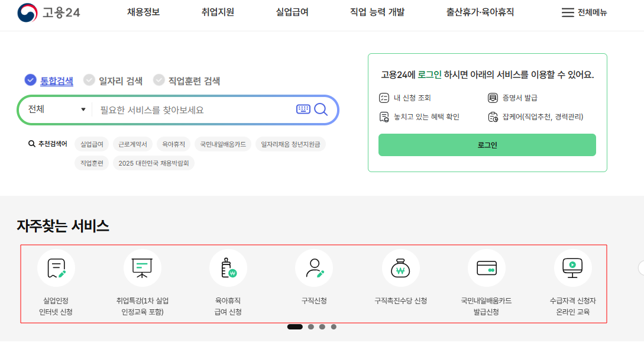Open the 채용정보 menu
The height and width of the screenshot is (346, 644).
[x=143, y=12]
